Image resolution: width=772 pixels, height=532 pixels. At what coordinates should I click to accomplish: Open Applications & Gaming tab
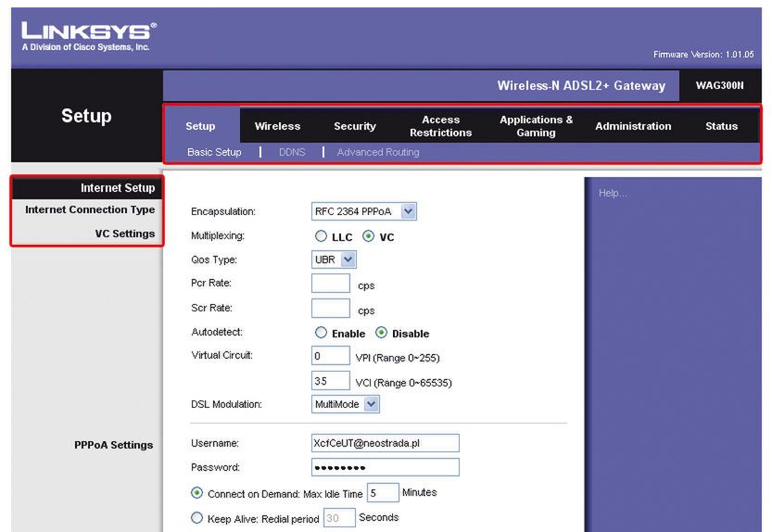(x=537, y=126)
